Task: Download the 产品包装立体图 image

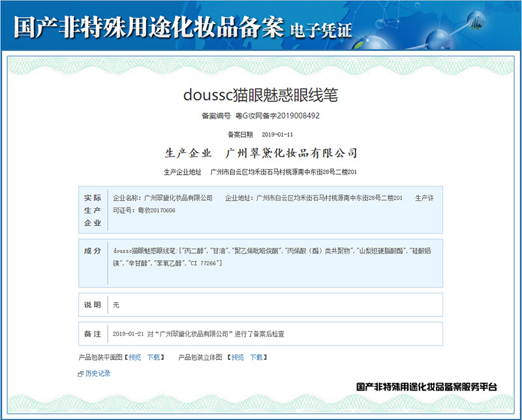Action: click(256, 357)
